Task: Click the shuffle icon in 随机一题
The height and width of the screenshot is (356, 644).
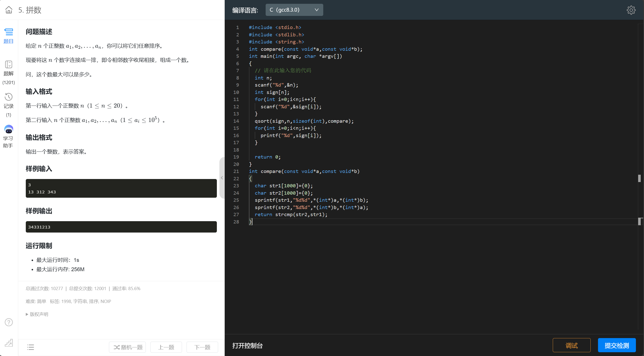Action: point(117,347)
